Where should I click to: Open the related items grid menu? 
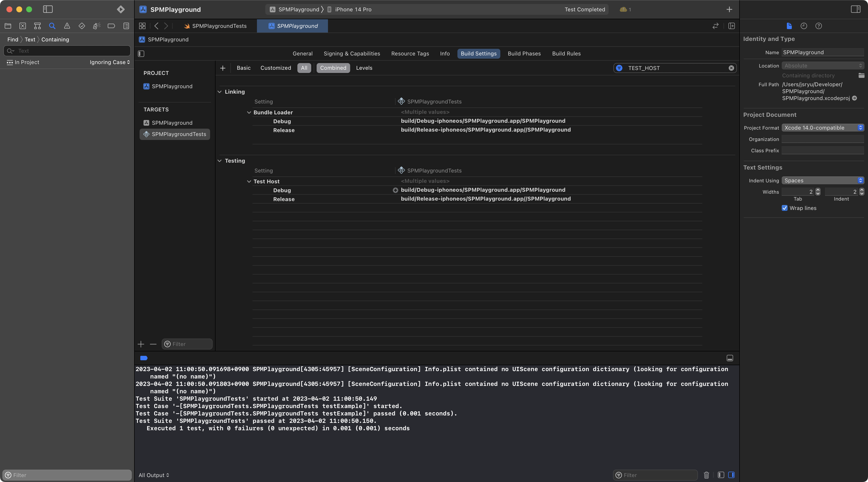(142, 26)
